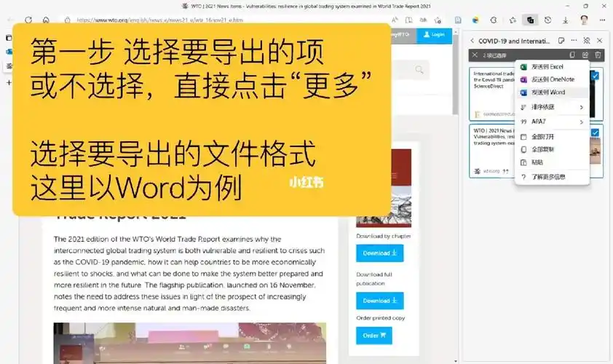The width and height of the screenshot is (613, 364).
Task: Open the tab actions icon in vertical tab bar
Action: pyautogui.click(x=9, y=38)
